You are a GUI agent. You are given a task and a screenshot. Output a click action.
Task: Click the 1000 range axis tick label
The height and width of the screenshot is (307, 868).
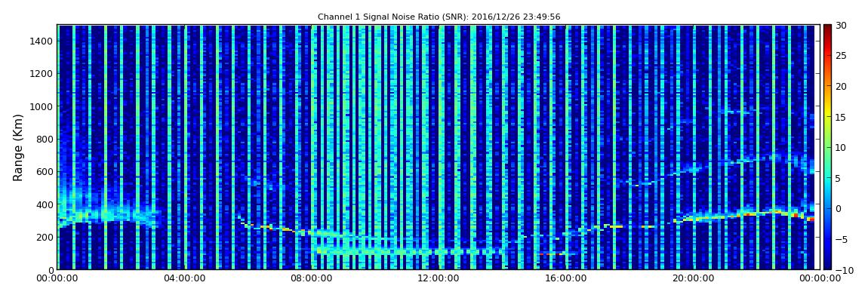pos(42,106)
